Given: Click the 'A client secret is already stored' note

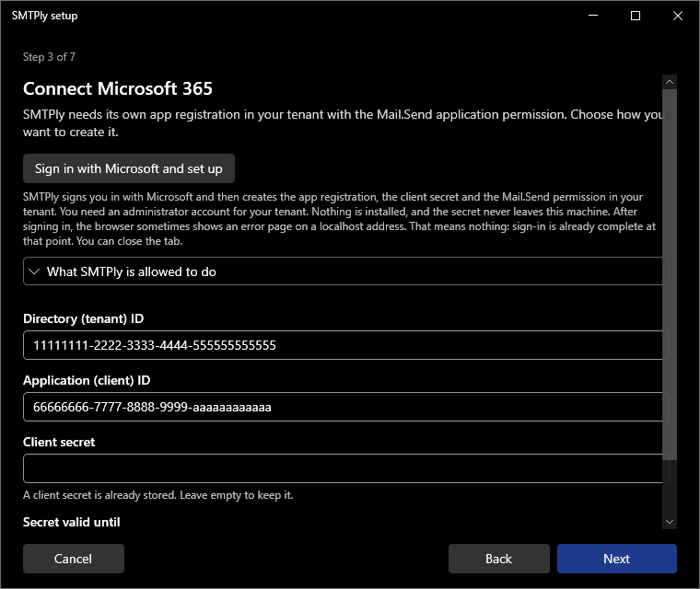Looking at the screenshot, I should (158, 495).
